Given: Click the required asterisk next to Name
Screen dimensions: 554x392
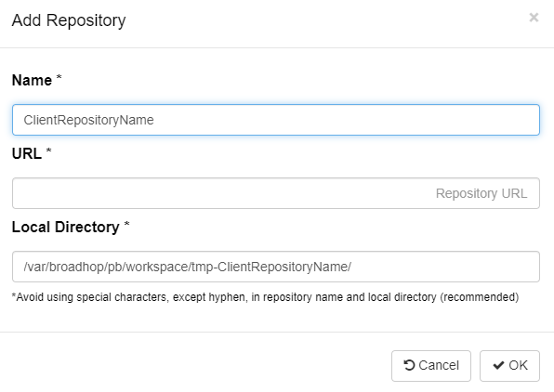Looking at the screenshot, I should click(59, 77).
